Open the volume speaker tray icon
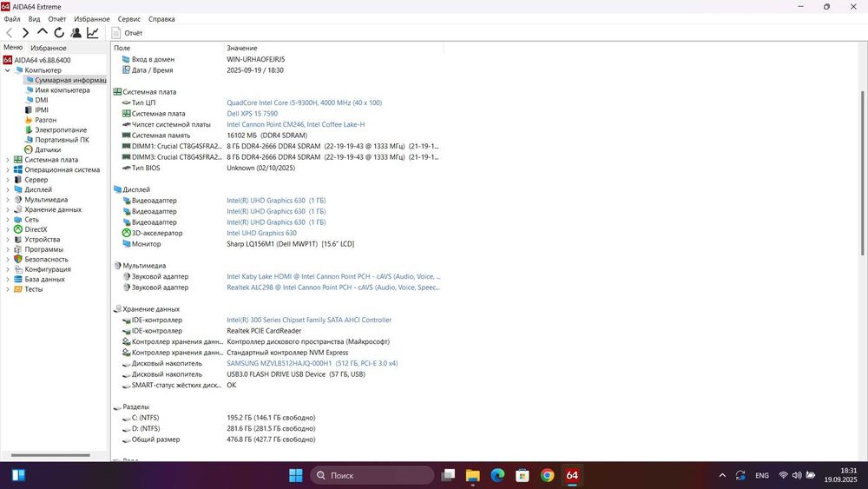Image resolution: width=868 pixels, height=489 pixels. pos(797,475)
